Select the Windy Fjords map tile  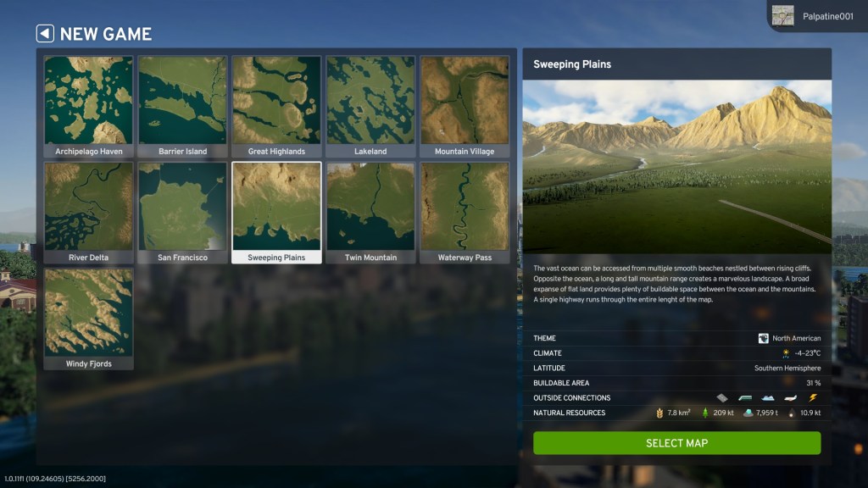pyautogui.click(x=89, y=318)
